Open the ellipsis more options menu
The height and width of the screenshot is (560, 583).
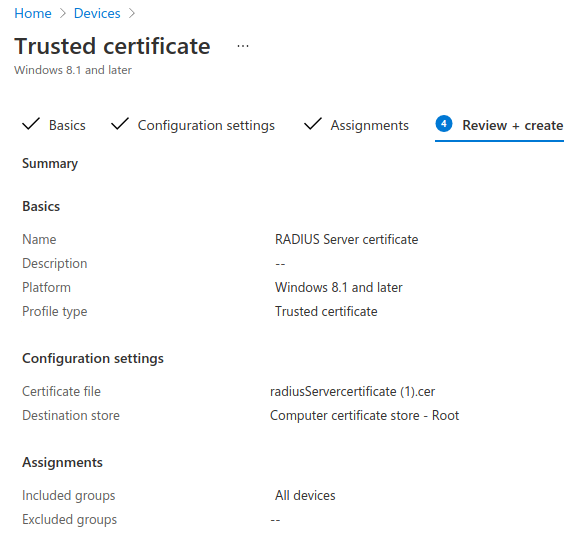coord(243,46)
